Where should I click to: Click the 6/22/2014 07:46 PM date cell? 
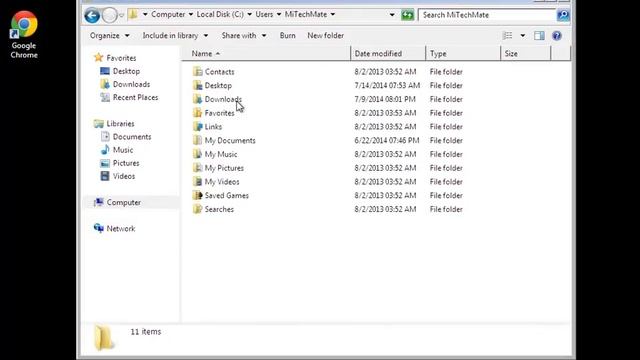pos(387,140)
